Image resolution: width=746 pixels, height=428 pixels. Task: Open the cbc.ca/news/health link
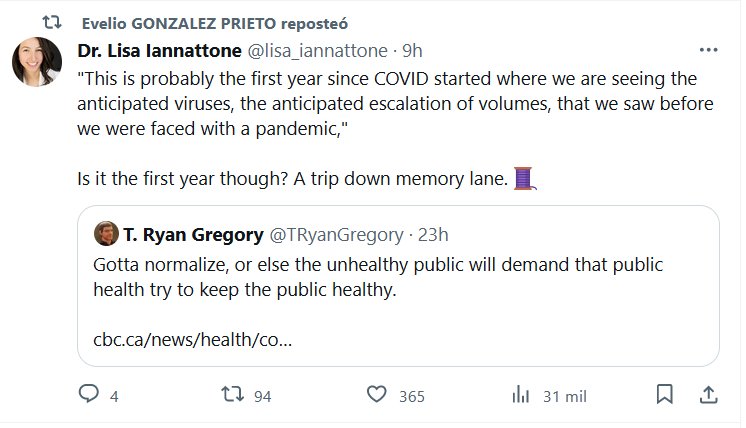point(192,338)
